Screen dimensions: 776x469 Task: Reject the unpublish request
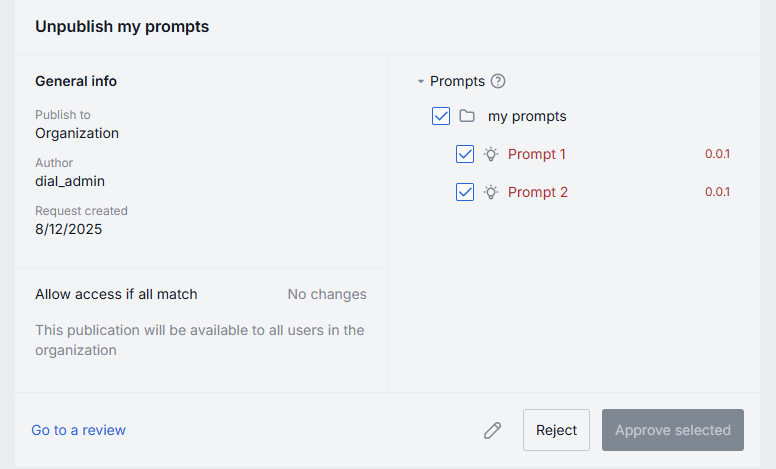click(556, 430)
